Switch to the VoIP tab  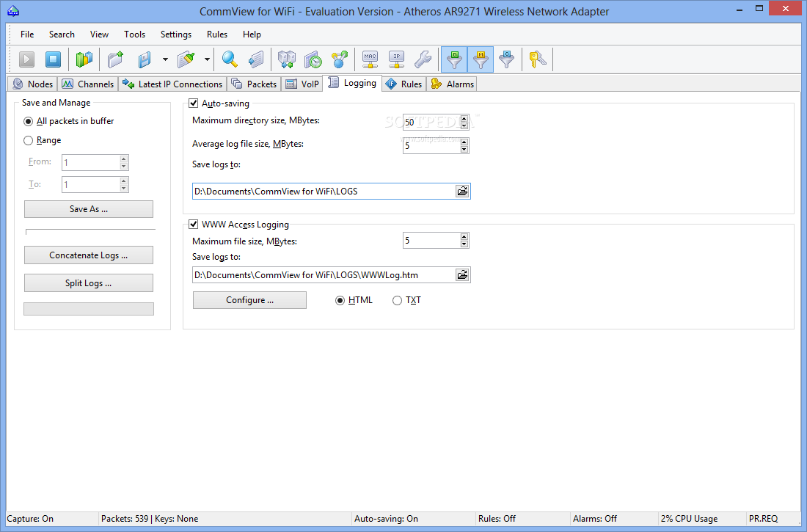(302, 84)
